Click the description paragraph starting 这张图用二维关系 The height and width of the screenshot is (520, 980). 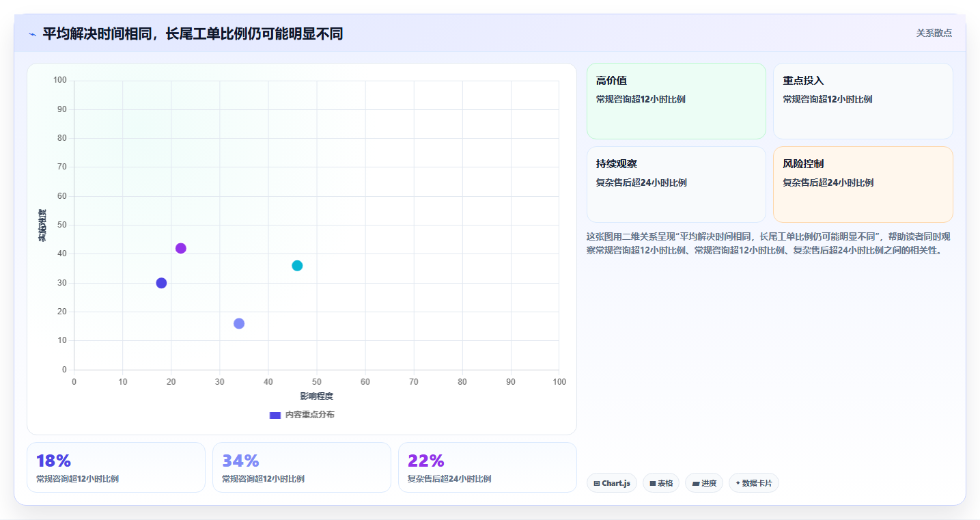pyautogui.click(x=768, y=243)
